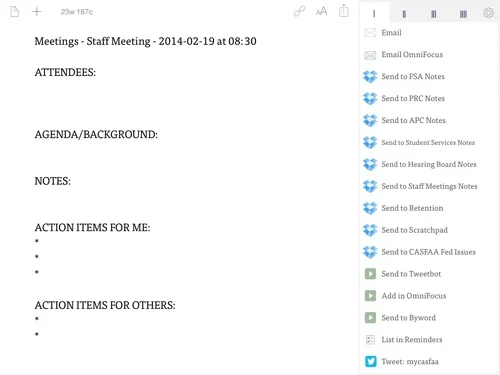
Task: Tap the share actions icon
Action: point(344,11)
